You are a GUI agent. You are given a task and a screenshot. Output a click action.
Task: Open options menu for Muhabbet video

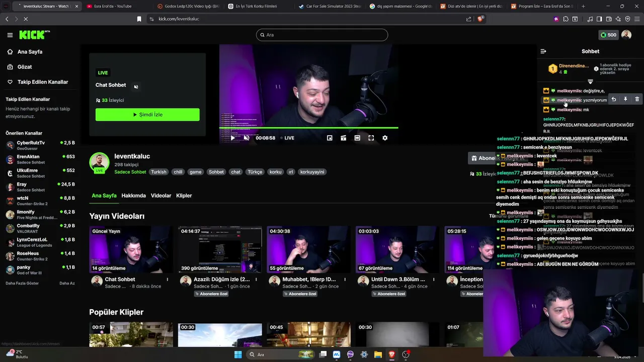tap(345, 279)
